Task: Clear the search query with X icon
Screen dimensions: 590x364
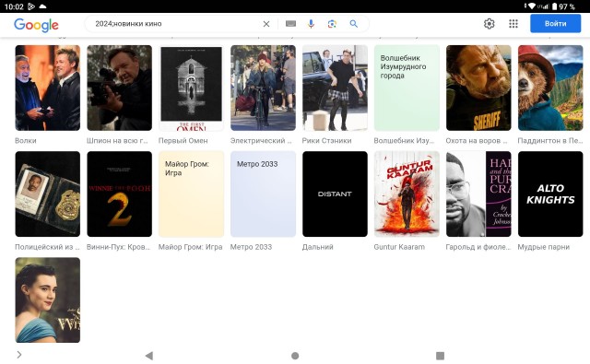Action: [266, 24]
